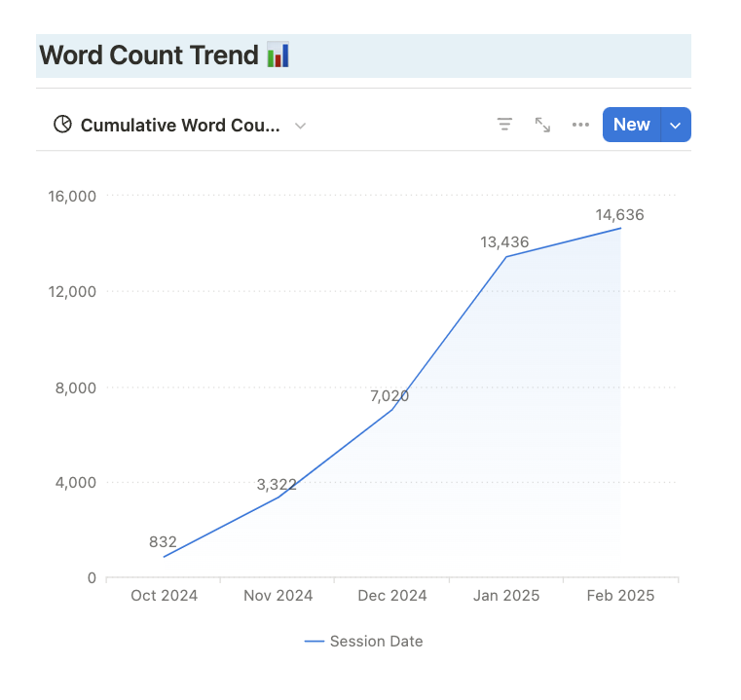Viewport: 741px width, 700px height.
Task: Click the 16,000 y-axis label
Action: [72, 196]
